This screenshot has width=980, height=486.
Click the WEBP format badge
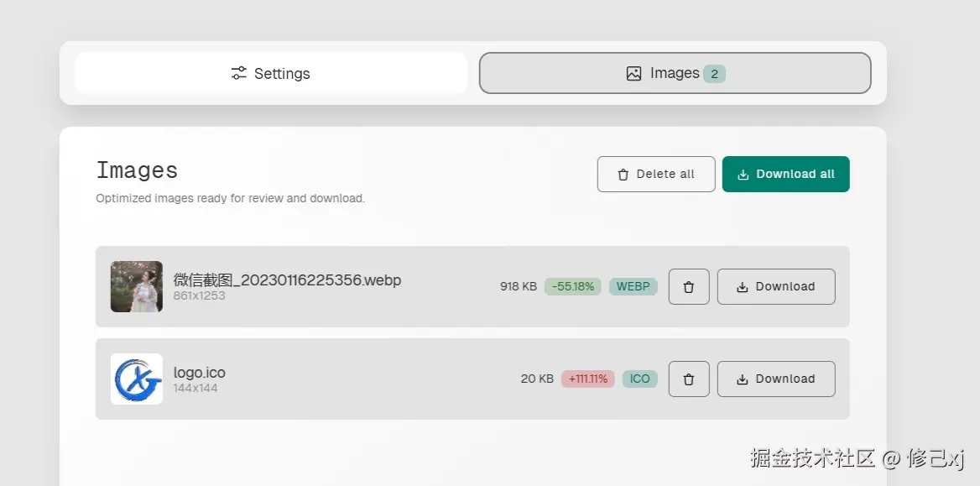click(x=633, y=286)
